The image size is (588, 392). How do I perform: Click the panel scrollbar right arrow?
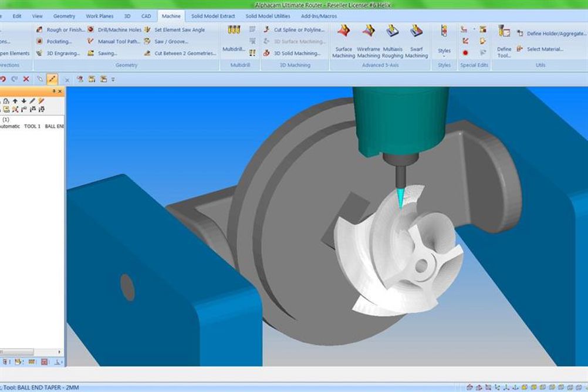click(59, 352)
